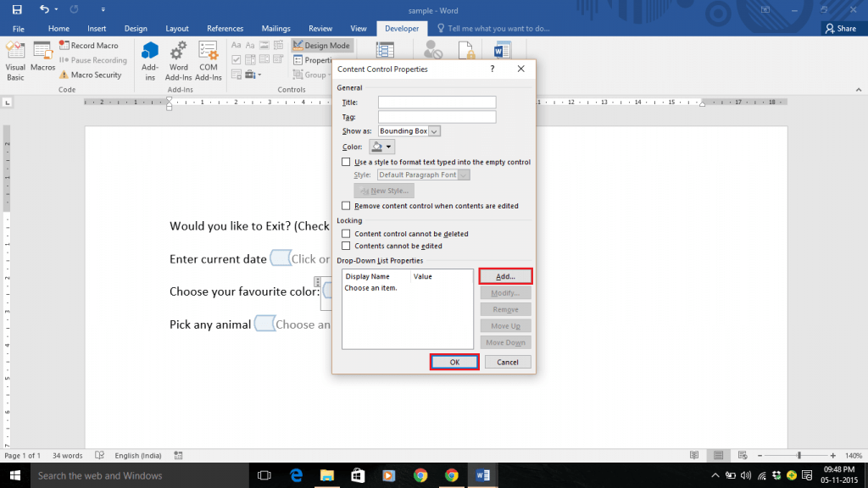Click the Add button for drop-down entries
Screen dimensions: 868x488
505,275
